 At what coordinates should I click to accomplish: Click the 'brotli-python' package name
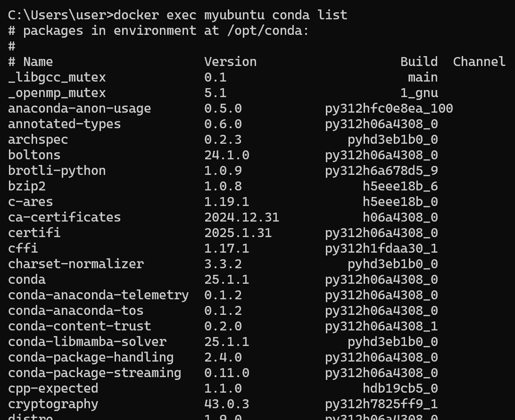tap(57, 171)
